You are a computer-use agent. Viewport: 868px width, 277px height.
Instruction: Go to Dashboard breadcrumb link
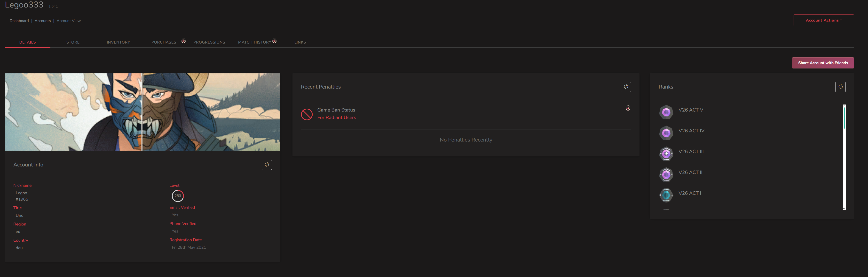(19, 21)
